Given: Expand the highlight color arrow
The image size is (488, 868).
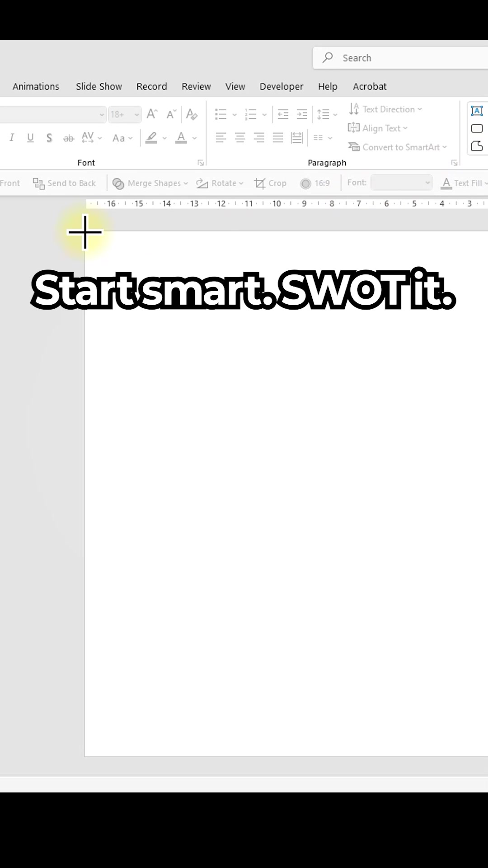Looking at the screenshot, I should click(164, 138).
